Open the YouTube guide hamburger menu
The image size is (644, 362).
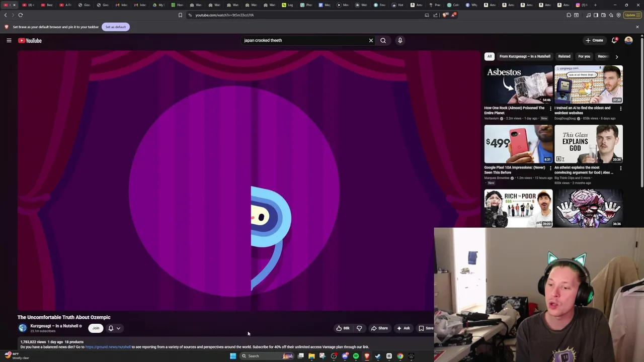9,40
